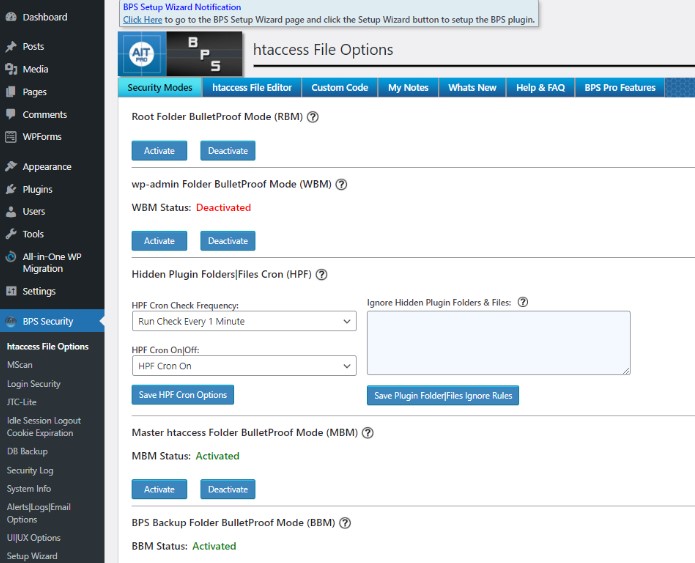Deactivate wp-admin Folder BulletProof Mode
Screen dimensions: 695x563
(228, 241)
